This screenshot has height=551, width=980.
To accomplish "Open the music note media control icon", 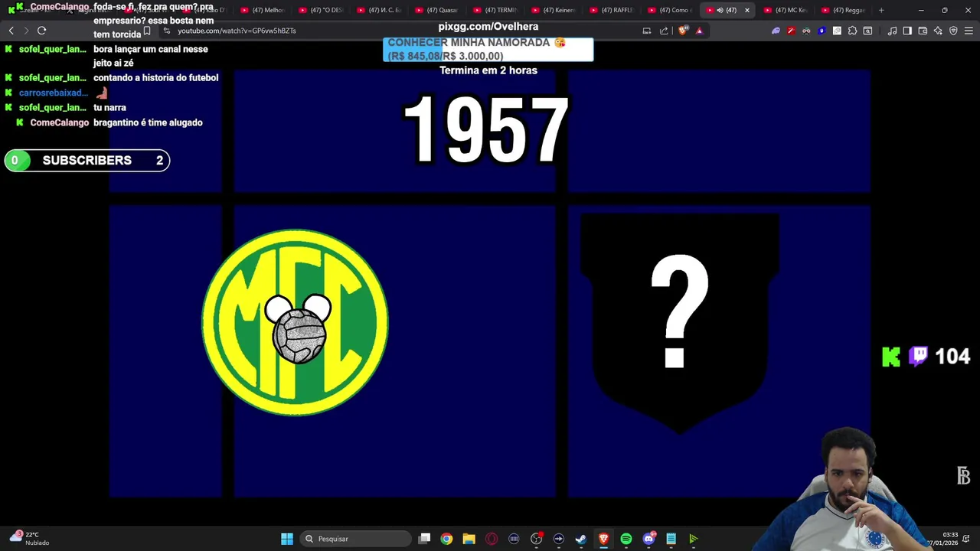I will point(892,31).
